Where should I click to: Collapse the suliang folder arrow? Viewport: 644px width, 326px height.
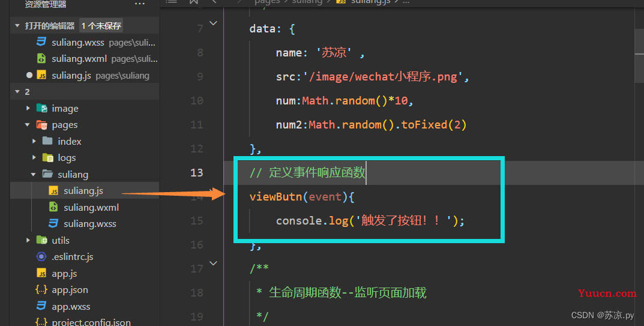coord(34,174)
